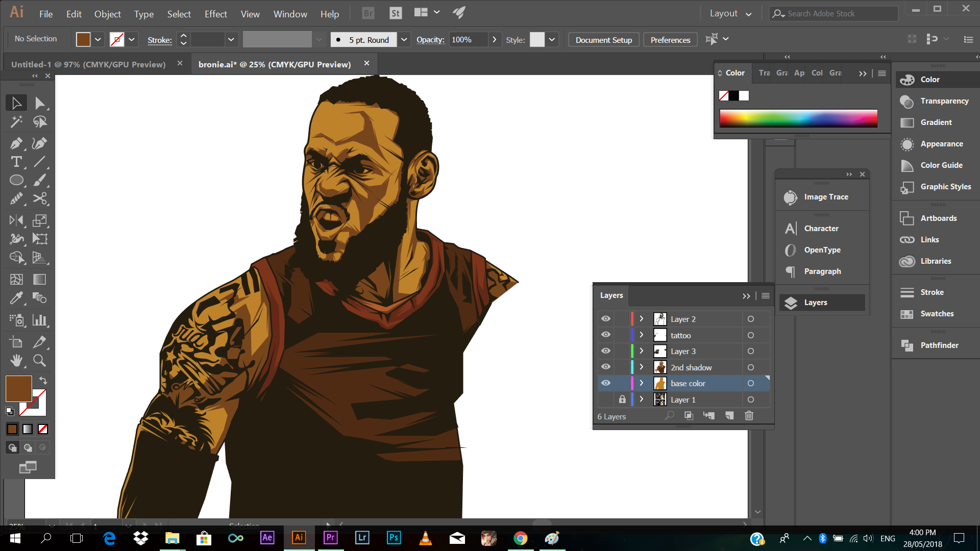
Task: Expand the base color layer
Action: (642, 383)
